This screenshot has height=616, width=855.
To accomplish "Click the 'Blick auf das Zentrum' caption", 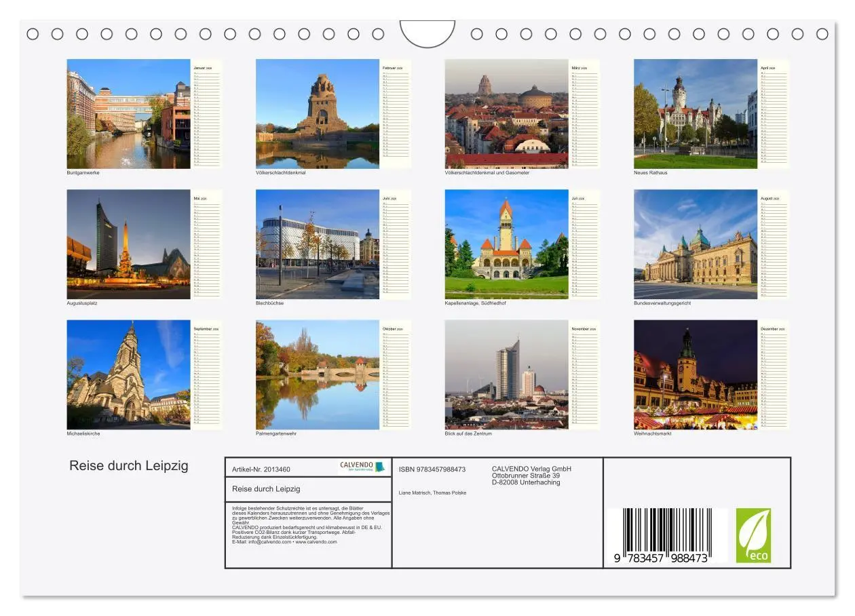I will 468,434.
